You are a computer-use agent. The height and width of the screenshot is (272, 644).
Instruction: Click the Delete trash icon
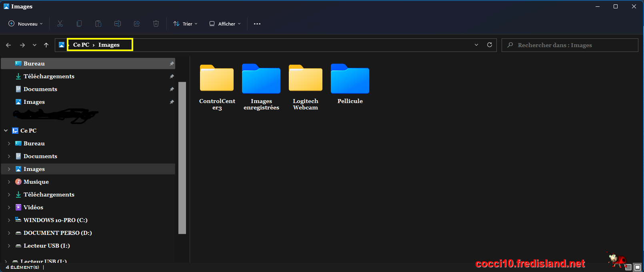pyautogui.click(x=156, y=24)
